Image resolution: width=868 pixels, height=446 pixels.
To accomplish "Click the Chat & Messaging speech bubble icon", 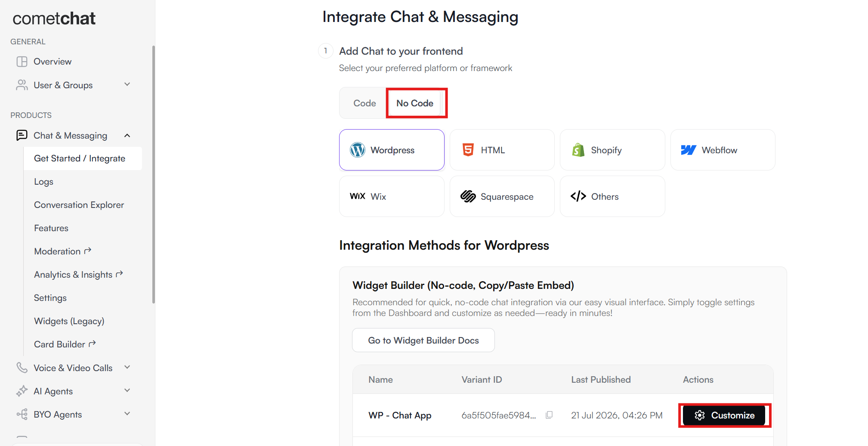I will pos(22,135).
